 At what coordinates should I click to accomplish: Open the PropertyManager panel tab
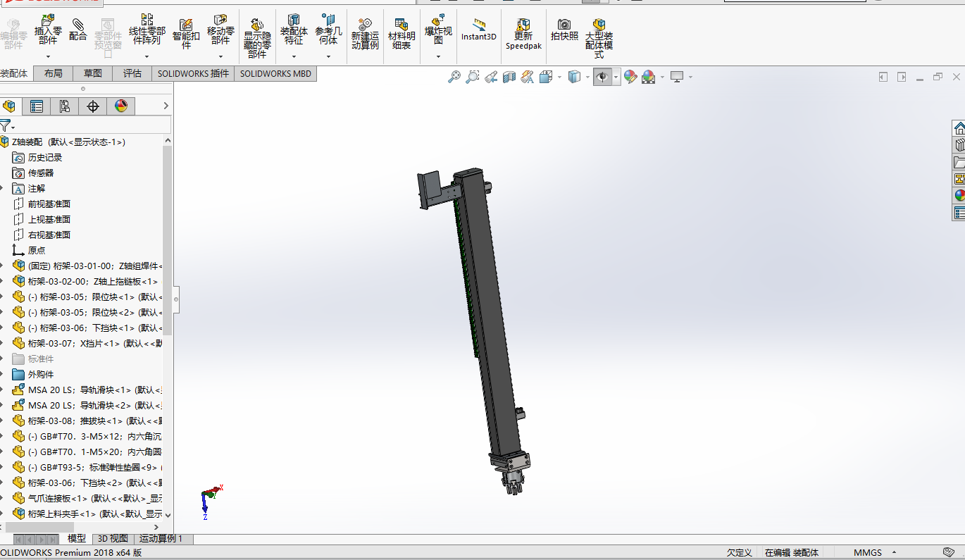[x=37, y=106]
